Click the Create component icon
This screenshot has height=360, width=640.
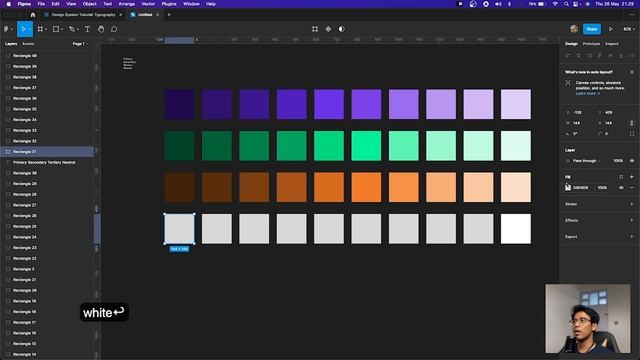click(x=328, y=29)
